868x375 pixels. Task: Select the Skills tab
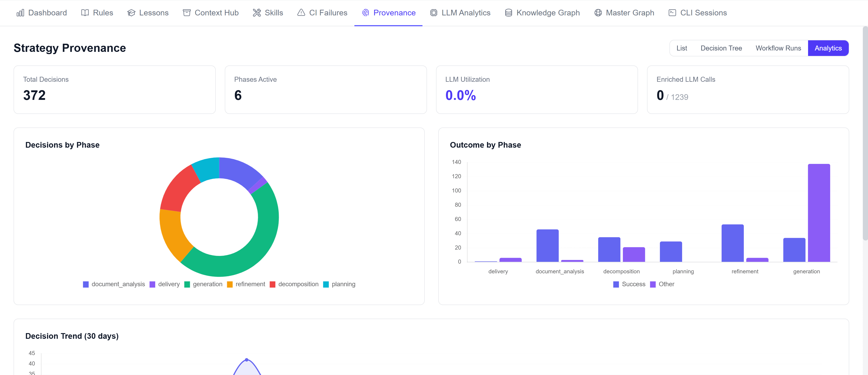[268, 13]
